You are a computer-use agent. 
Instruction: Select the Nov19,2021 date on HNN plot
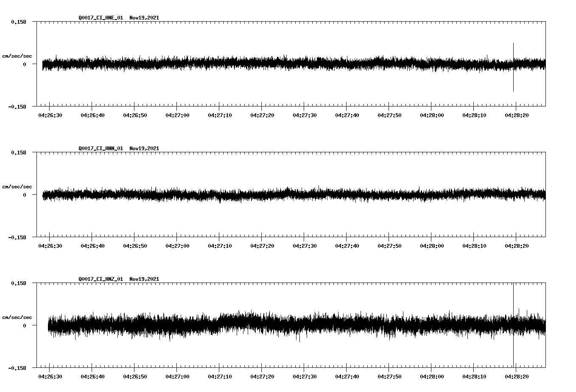click(144, 148)
